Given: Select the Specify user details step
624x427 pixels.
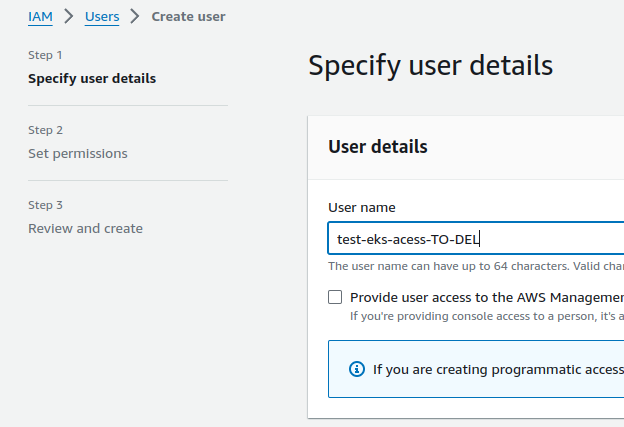Looking at the screenshot, I should [x=92, y=79].
